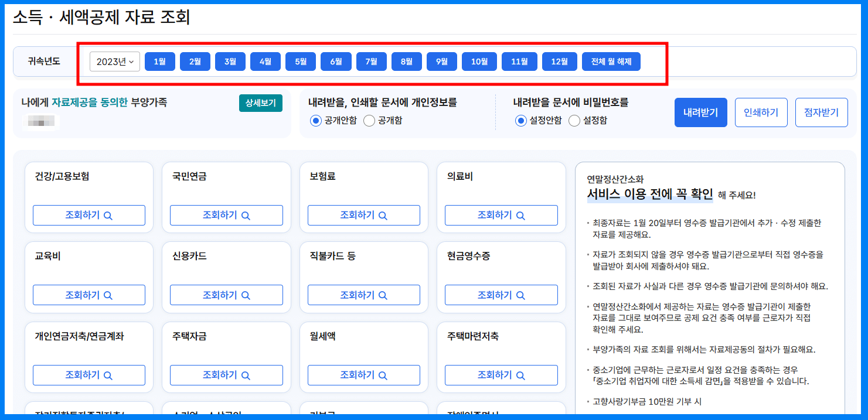Click the magnifier icon in 교육비 card
Screen dimensions: 868x420
click(x=108, y=295)
